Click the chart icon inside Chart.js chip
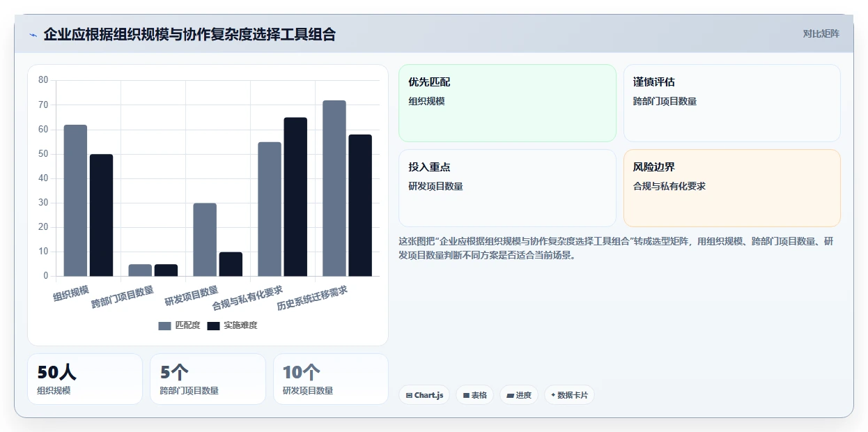Screen dimensions: 868x432 point(409,395)
